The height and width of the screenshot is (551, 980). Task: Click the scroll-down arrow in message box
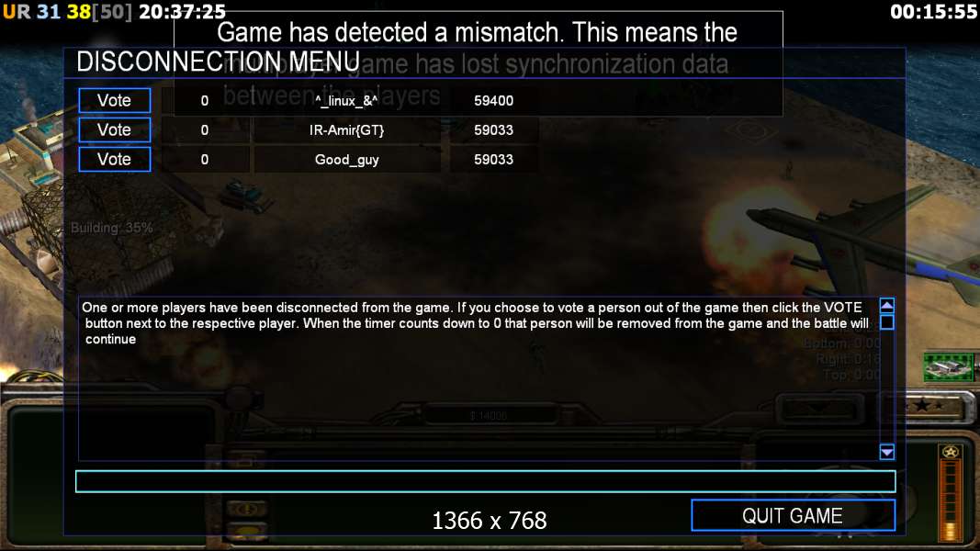886,452
